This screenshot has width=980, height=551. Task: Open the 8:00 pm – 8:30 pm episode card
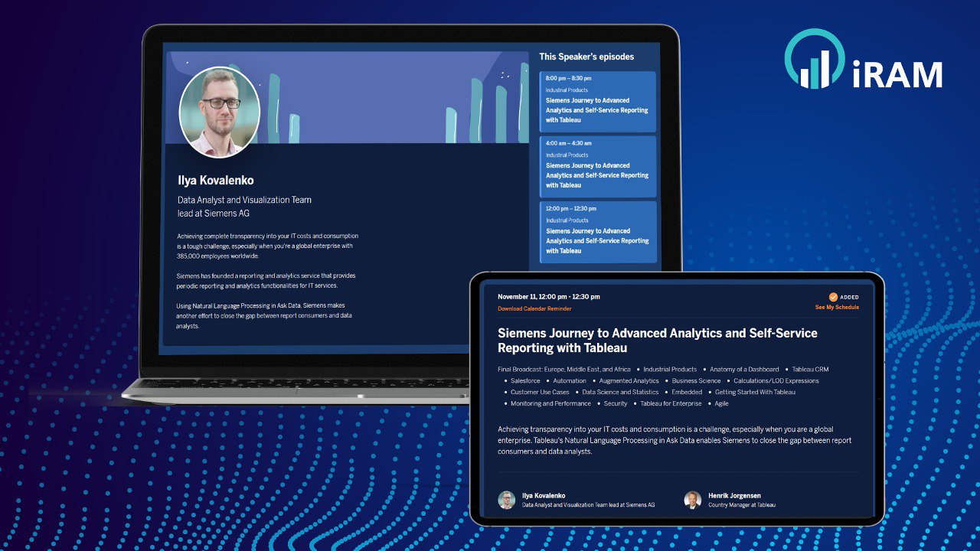tap(598, 102)
